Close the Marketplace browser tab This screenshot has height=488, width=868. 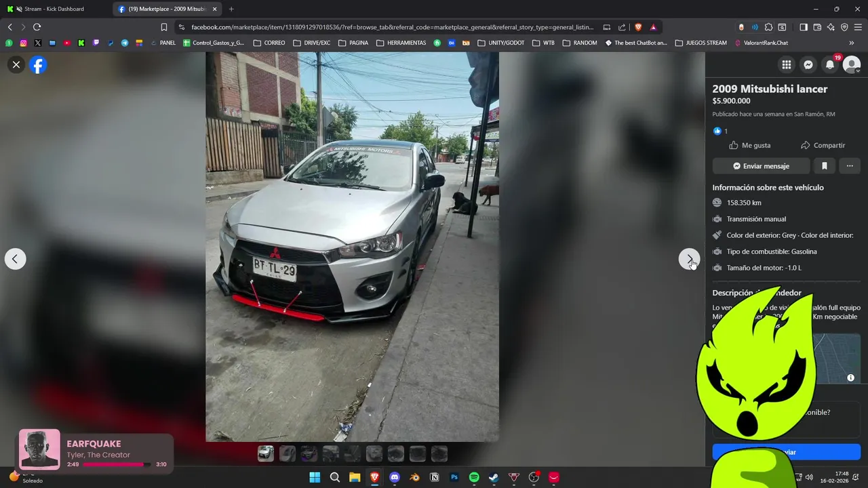(x=215, y=9)
